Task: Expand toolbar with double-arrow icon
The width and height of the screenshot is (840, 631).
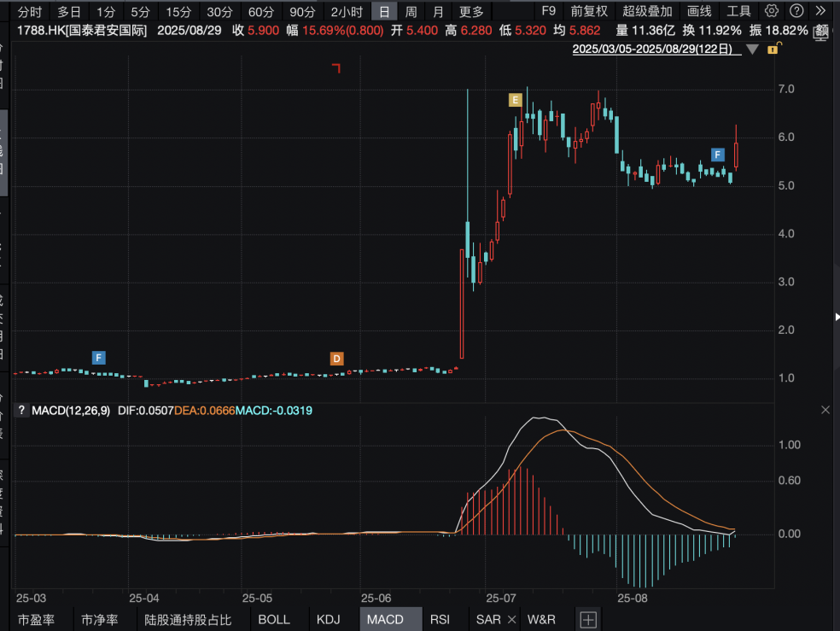Action: point(821,11)
